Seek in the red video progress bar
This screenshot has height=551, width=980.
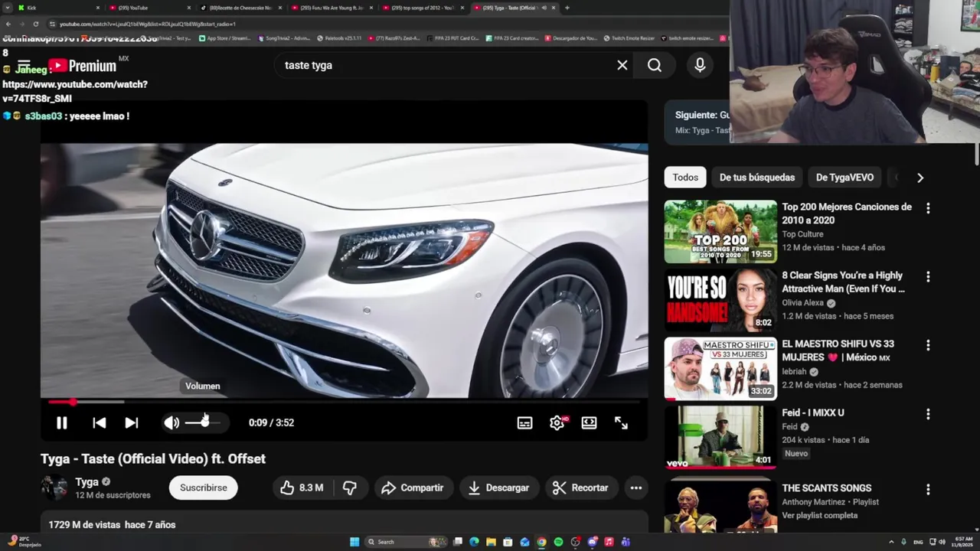click(x=344, y=402)
